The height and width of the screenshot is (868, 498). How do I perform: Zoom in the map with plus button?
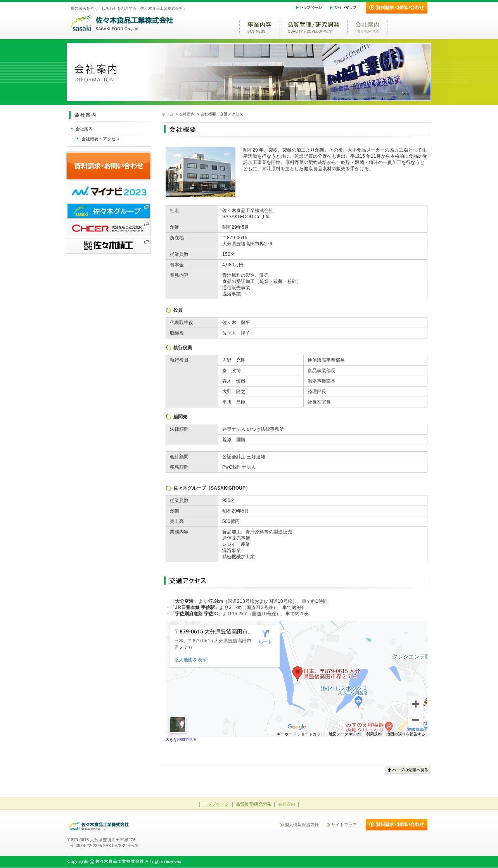pos(416,704)
